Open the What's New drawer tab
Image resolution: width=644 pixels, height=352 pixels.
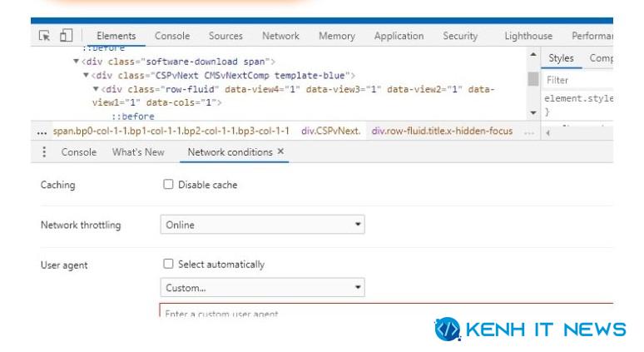pyautogui.click(x=138, y=152)
